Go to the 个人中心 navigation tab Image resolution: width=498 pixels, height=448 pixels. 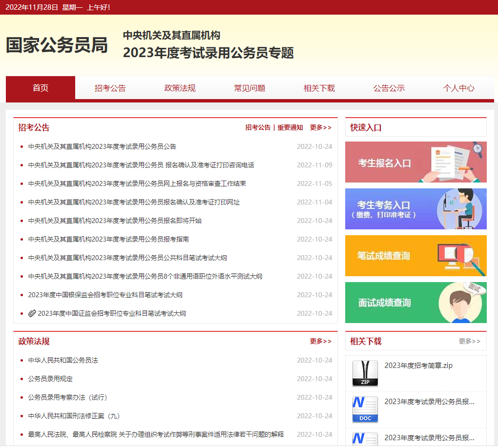(x=458, y=88)
